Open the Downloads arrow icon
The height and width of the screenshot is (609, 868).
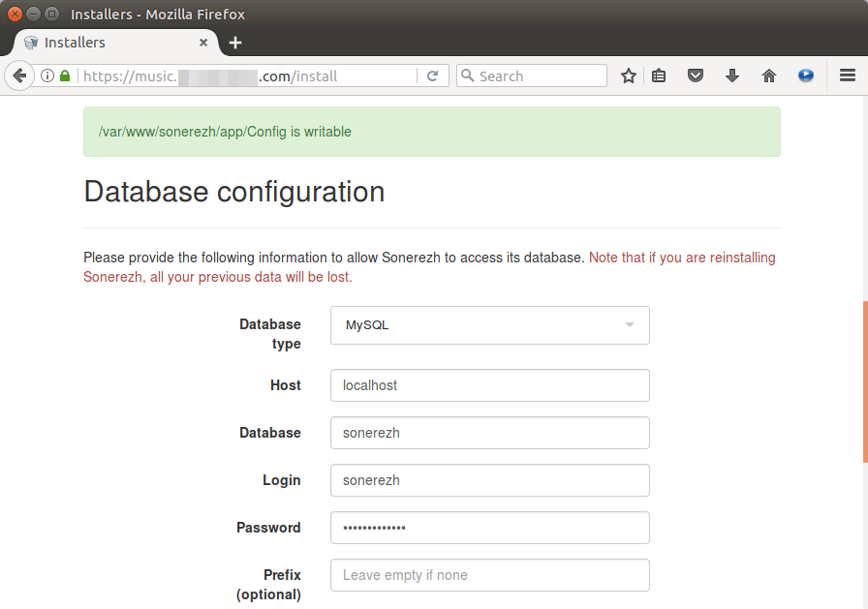(732, 76)
